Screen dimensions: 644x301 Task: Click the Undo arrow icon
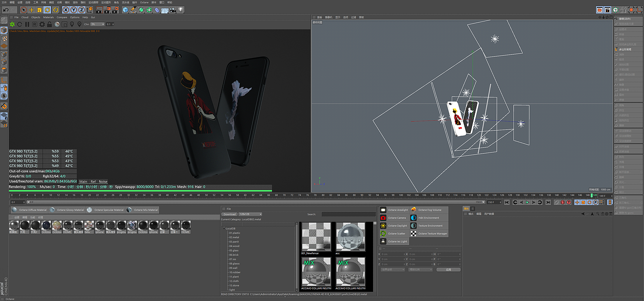pyautogui.click(x=6, y=10)
